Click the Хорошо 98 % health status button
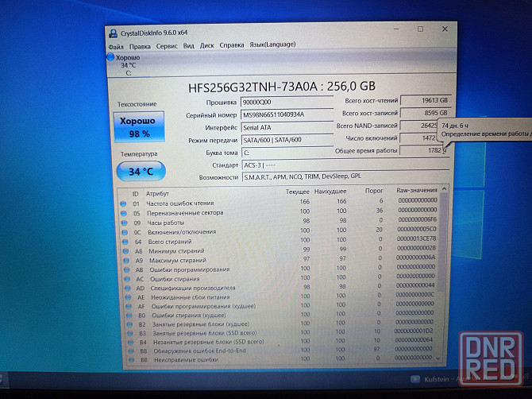Viewport: 532px width, 399px height. [139, 126]
